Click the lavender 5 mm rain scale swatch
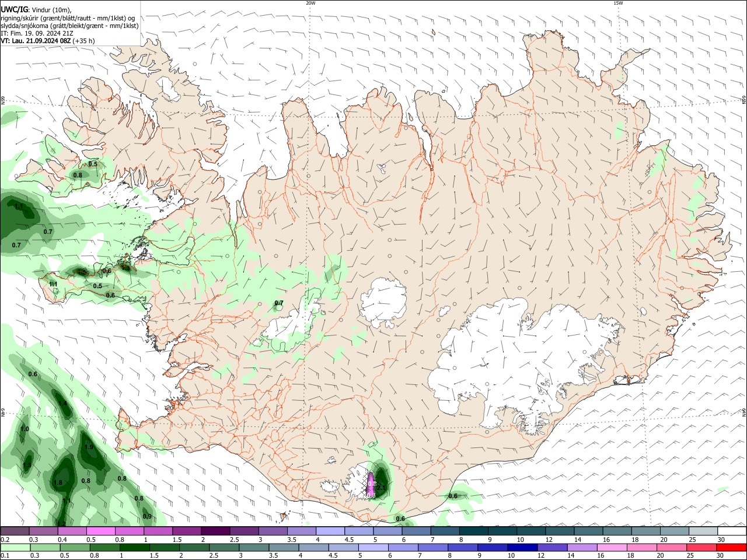Screen dimensions: 747x560 click(x=373, y=547)
